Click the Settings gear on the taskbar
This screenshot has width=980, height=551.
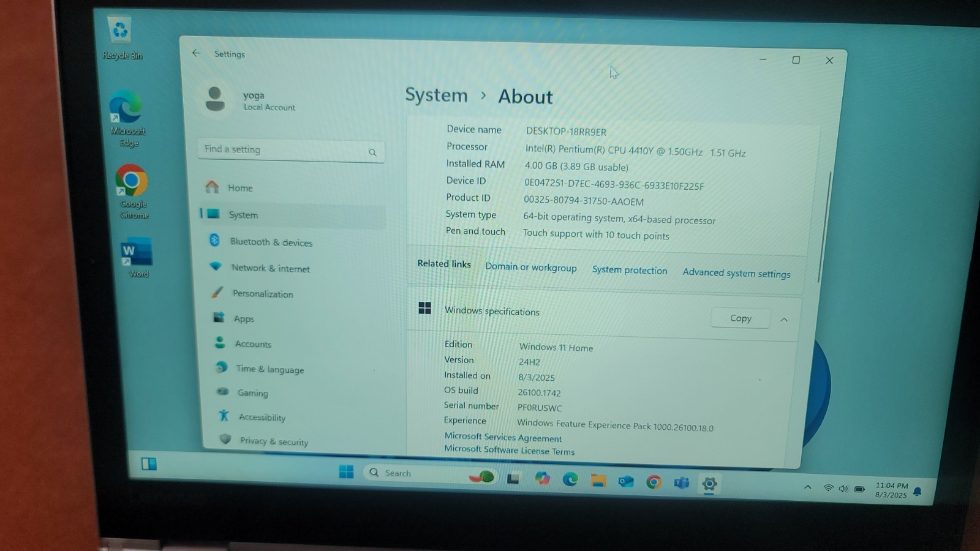(x=709, y=484)
